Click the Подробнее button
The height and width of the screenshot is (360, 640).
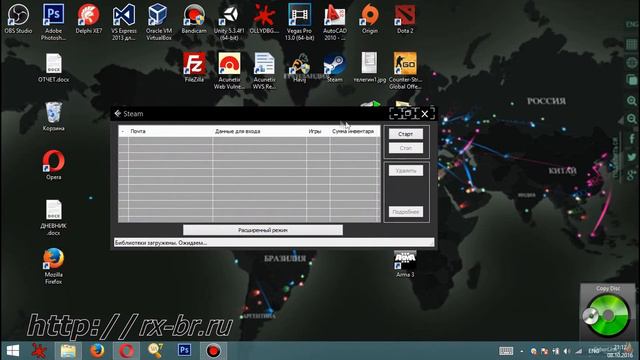406,212
